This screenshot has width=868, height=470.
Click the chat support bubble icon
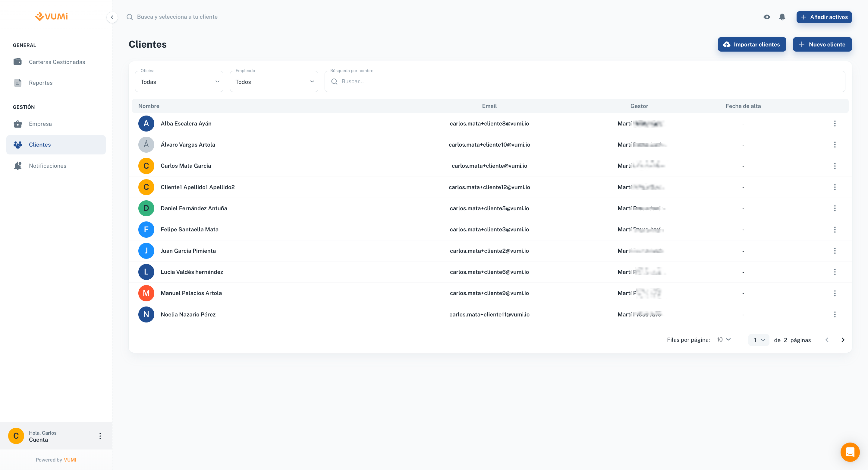click(850, 452)
